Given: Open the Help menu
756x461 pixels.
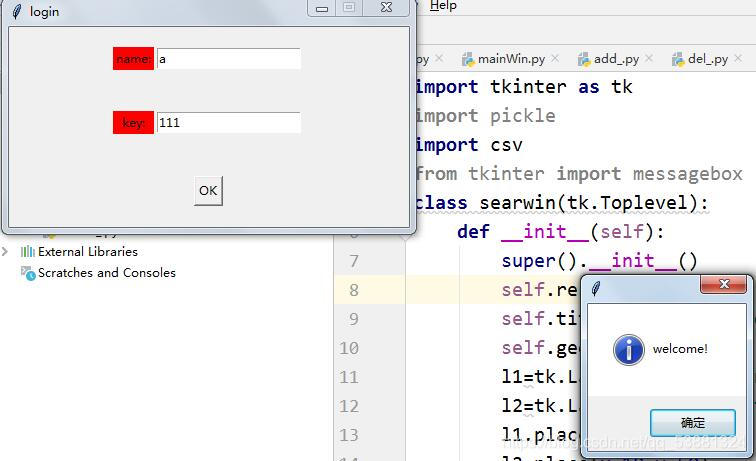Looking at the screenshot, I should [x=443, y=6].
